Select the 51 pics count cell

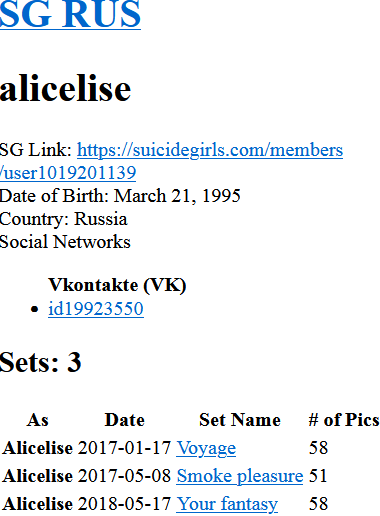pos(318,476)
